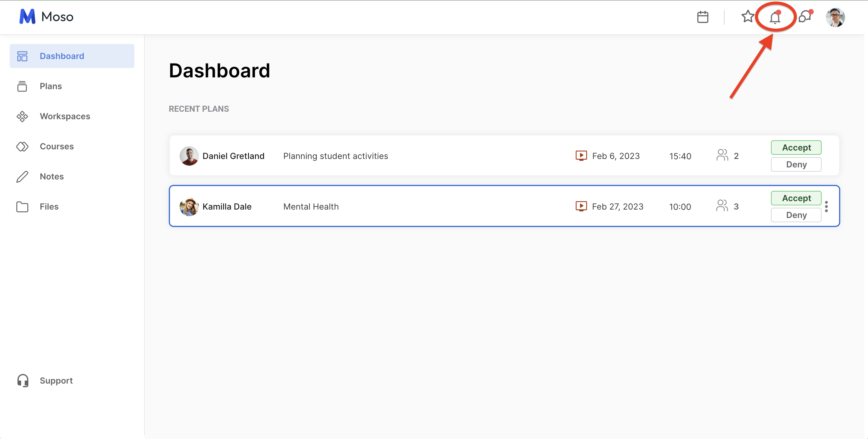Accept Daniel Gretland's plan
This screenshot has width=868, height=439.
(x=796, y=148)
